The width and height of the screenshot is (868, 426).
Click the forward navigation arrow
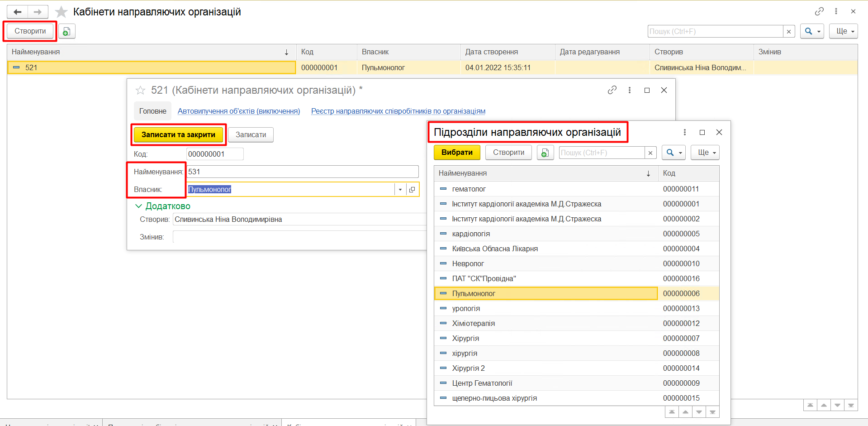click(x=38, y=12)
